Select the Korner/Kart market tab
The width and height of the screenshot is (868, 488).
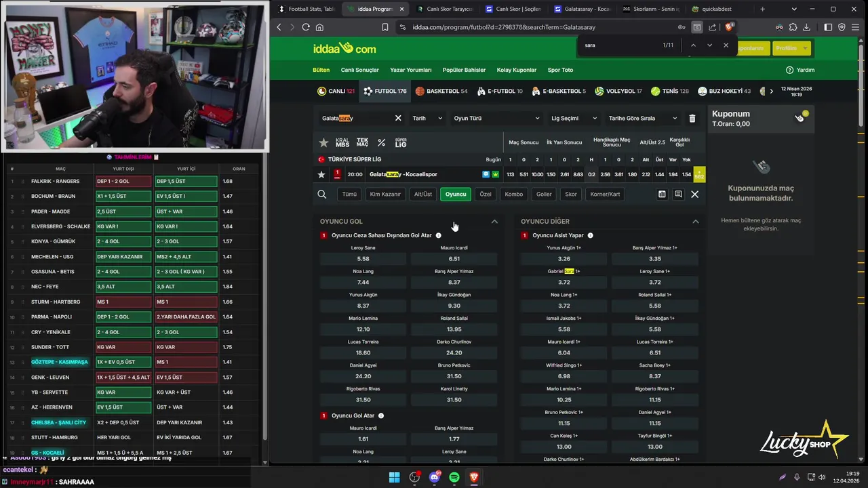click(605, 195)
